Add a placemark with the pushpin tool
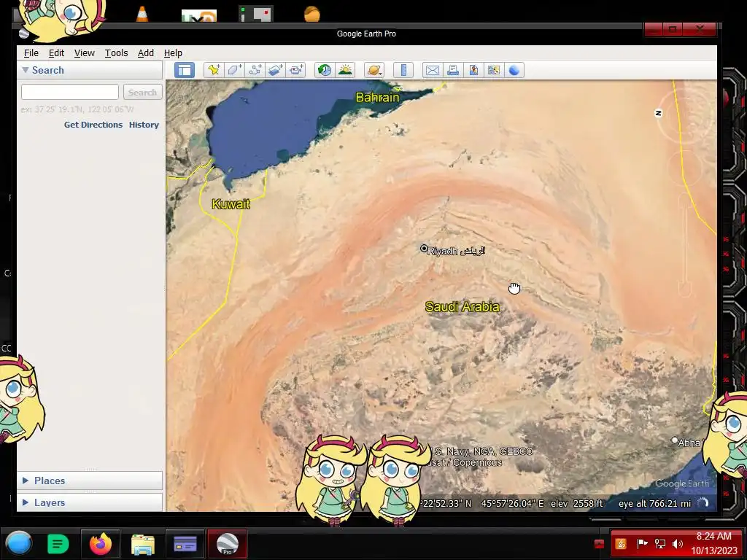The width and height of the screenshot is (747, 560). [x=214, y=71]
